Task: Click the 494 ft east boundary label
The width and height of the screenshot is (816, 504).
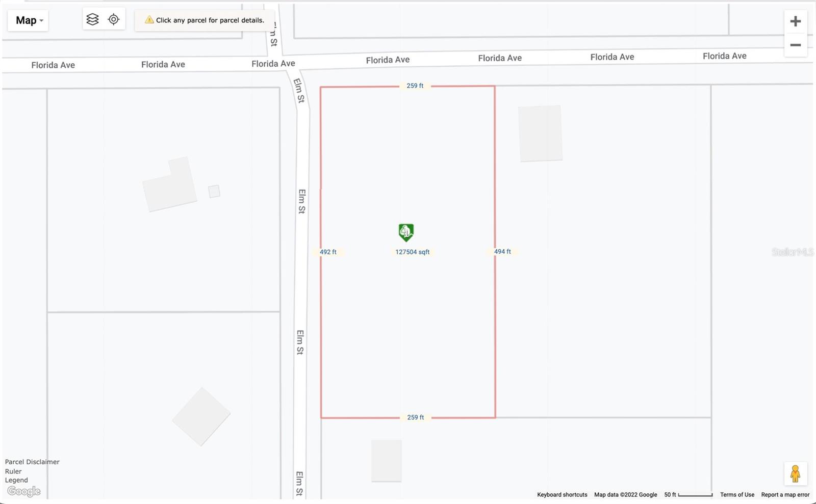Action: [502, 251]
